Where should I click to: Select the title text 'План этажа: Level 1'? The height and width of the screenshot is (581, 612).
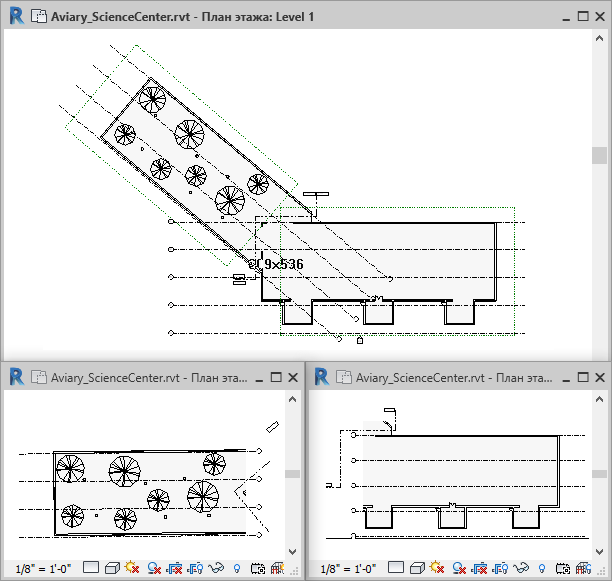(258, 17)
